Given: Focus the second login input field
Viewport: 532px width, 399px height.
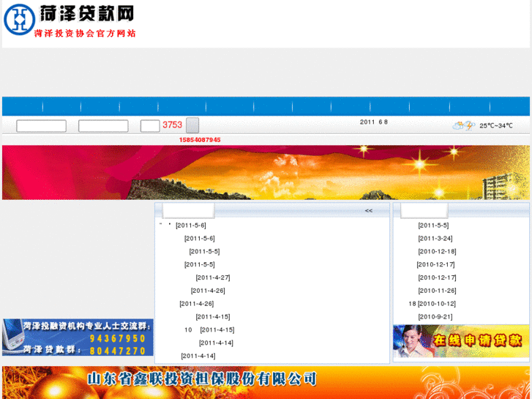Looking at the screenshot, I should click(103, 126).
